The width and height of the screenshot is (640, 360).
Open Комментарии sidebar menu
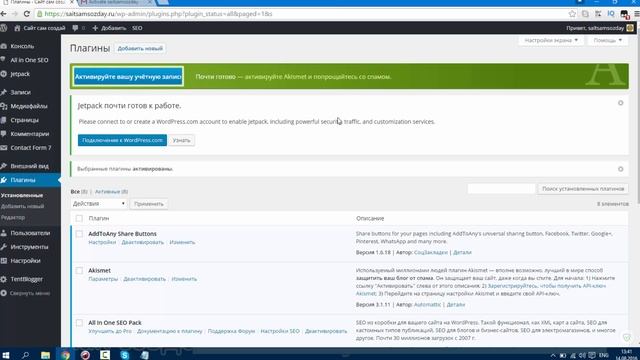point(30,134)
